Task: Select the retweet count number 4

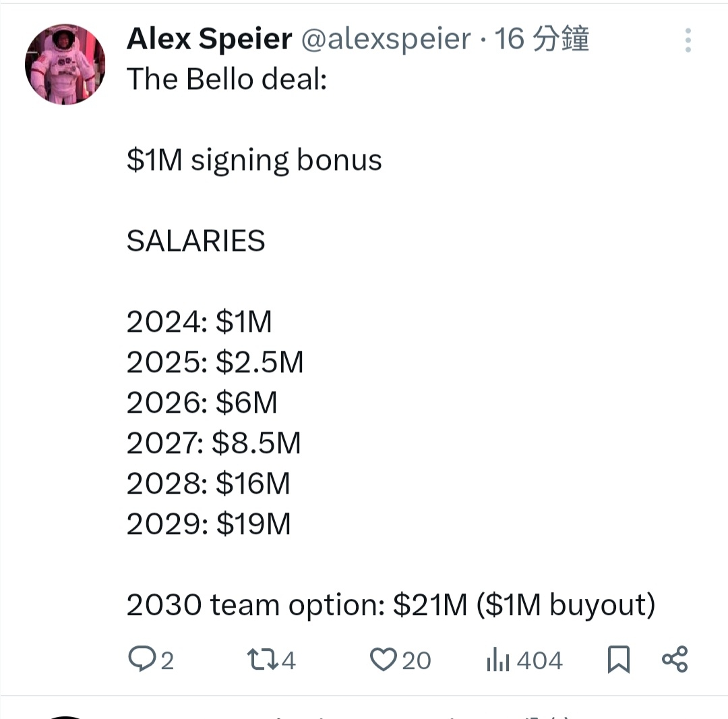Action: pos(289,660)
